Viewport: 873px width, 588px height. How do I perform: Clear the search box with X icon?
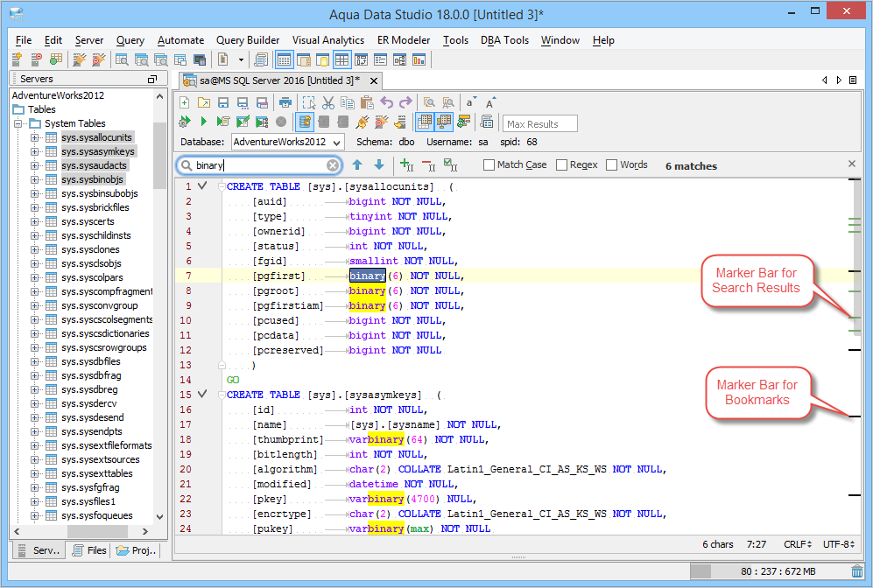point(333,165)
